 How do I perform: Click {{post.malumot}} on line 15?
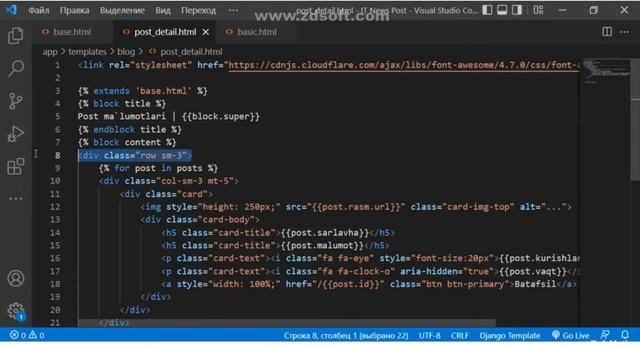point(322,246)
